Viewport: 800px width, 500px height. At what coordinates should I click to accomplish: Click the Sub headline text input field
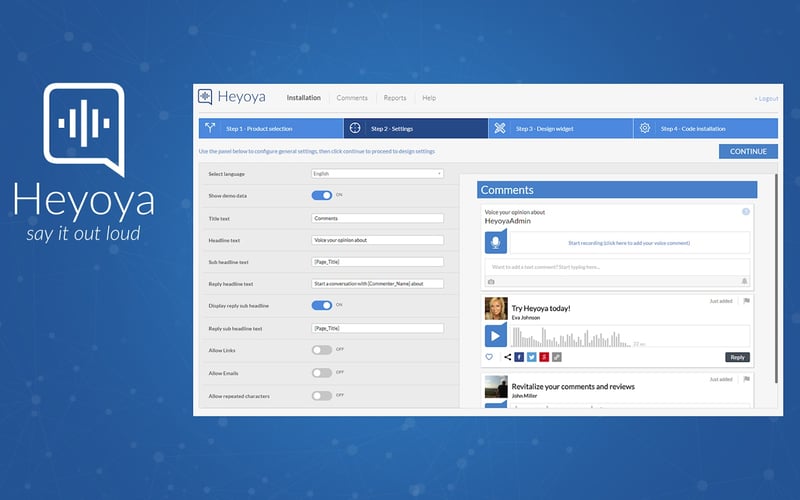coord(378,262)
